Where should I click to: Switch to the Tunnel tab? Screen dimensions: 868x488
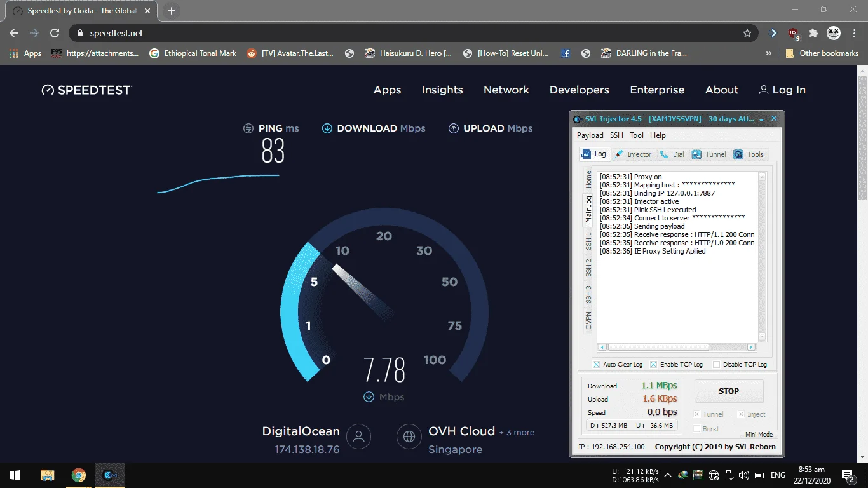pos(709,154)
